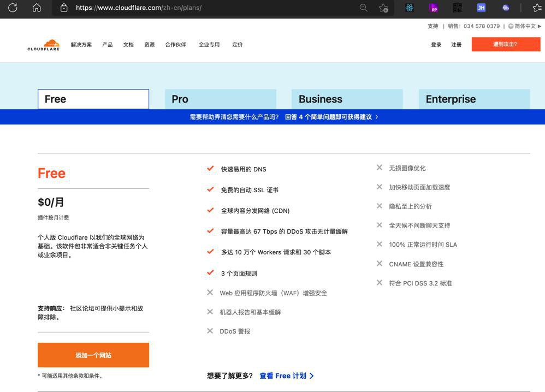Add this page to favorites star icon
Image resolution: width=545 pixels, height=392 pixels.
point(383,8)
